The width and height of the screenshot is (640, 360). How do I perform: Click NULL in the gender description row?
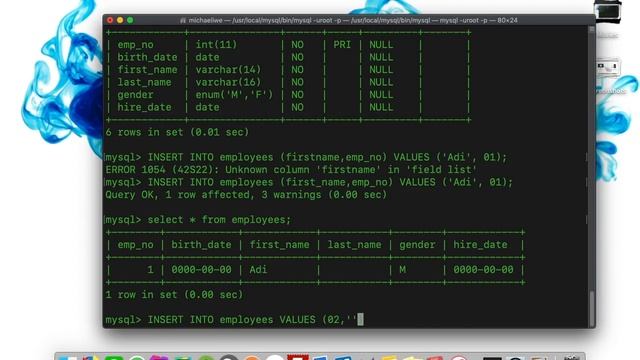click(381, 95)
